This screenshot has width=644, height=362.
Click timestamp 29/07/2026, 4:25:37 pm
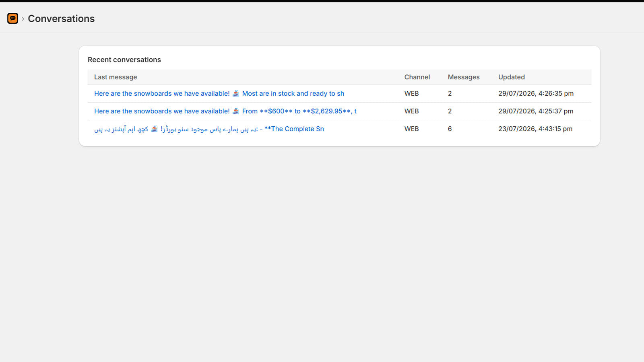[536, 111]
